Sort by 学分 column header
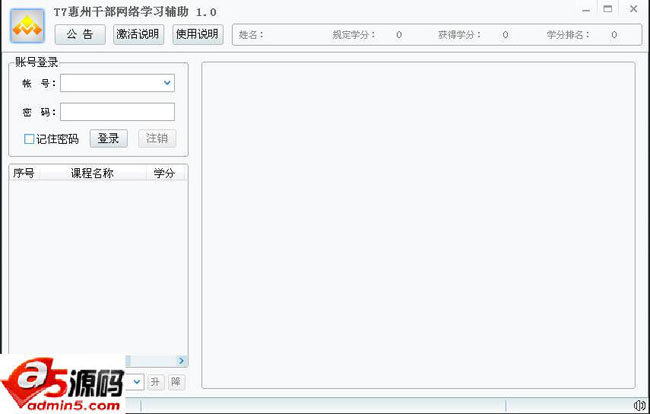The height and width of the screenshot is (414, 650). 165,173
